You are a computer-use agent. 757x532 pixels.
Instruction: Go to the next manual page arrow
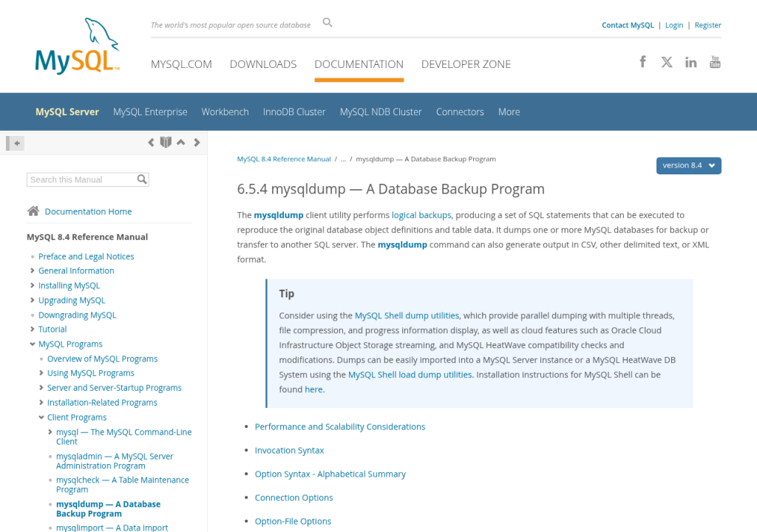click(197, 143)
